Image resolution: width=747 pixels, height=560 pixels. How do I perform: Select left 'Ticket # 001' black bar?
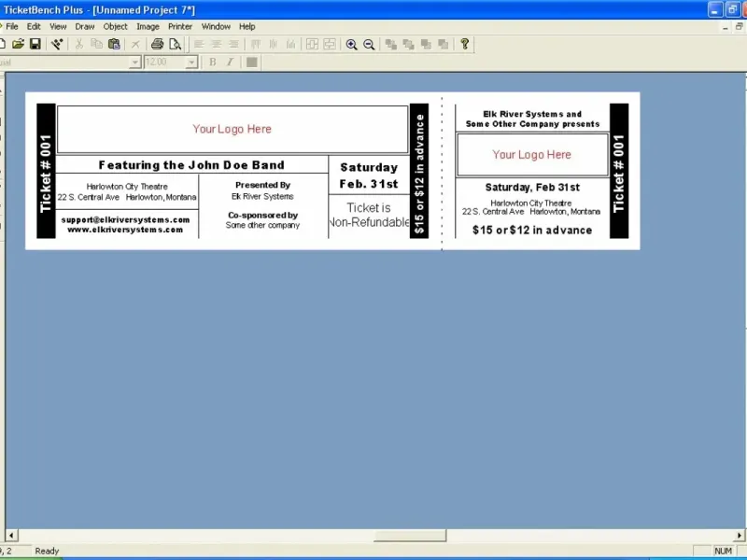click(46, 171)
